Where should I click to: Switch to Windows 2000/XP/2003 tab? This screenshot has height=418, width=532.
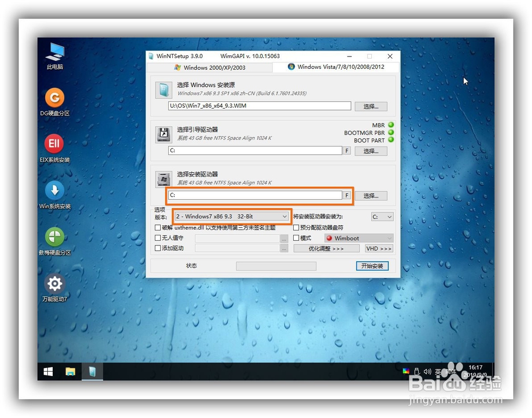coord(209,68)
